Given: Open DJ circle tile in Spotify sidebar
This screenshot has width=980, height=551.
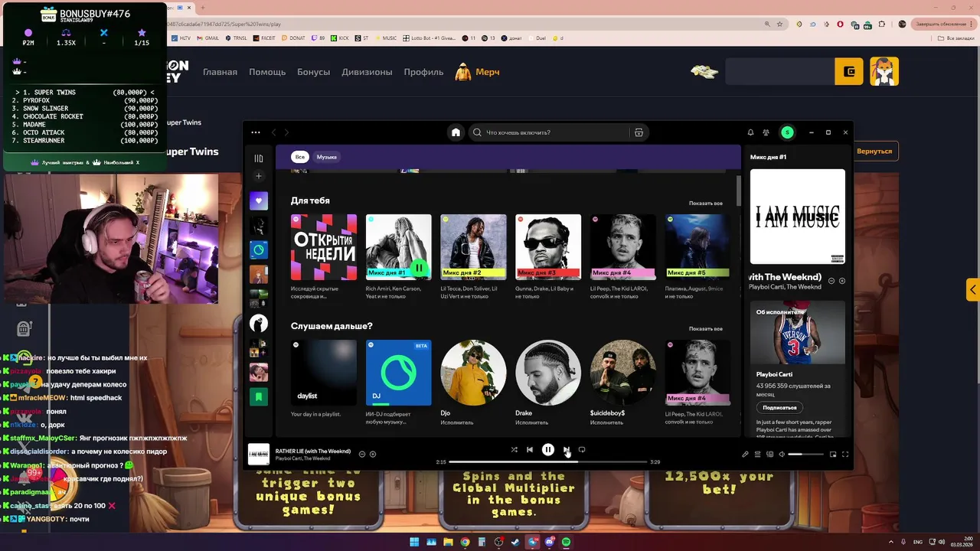Looking at the screenshot, I should point(259,249).
